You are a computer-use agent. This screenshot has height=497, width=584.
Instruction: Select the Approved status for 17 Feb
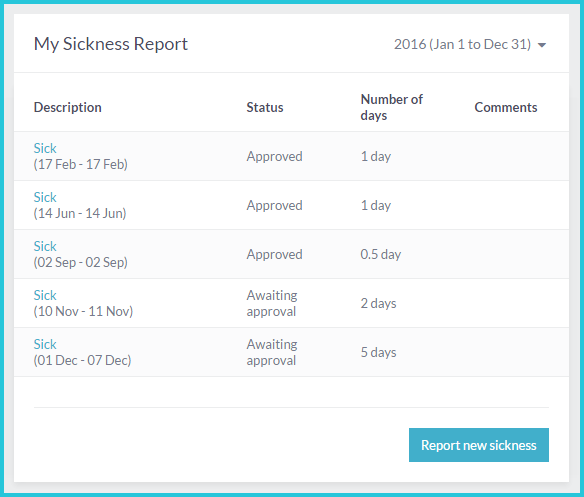click(x=274, y=156)
